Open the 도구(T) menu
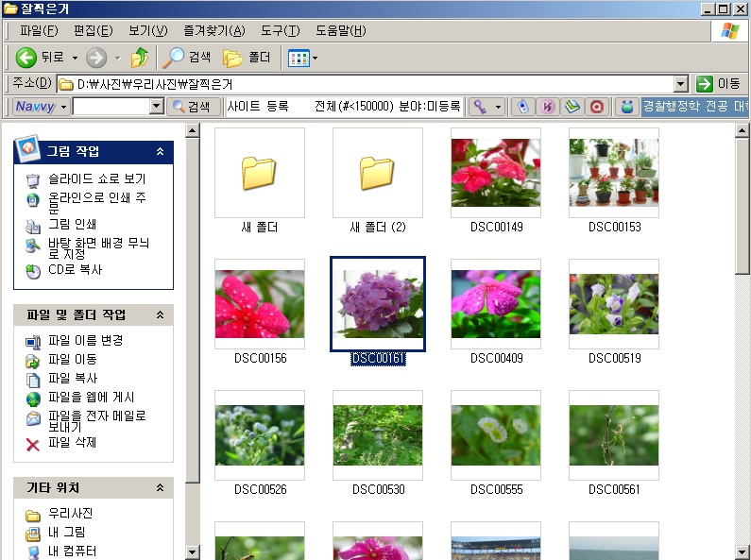Image resolution: width=751 pixels, height=560 pixels. [x=281, y=31]
